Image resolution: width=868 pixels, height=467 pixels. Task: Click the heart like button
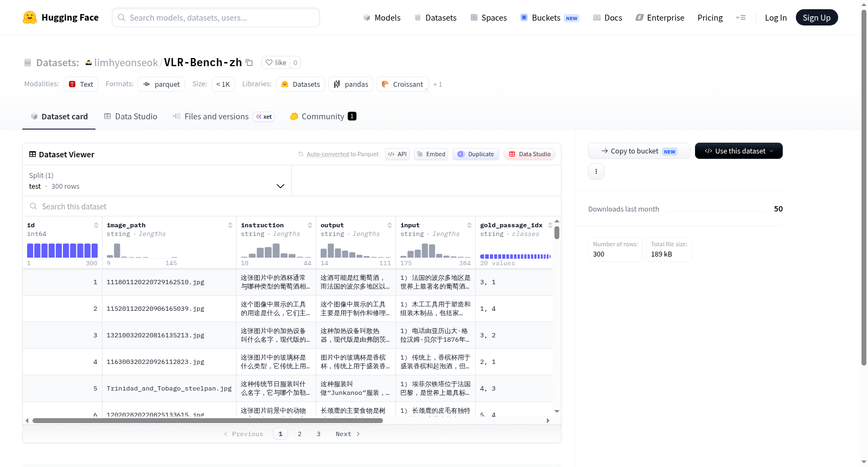tap(276, 62)
